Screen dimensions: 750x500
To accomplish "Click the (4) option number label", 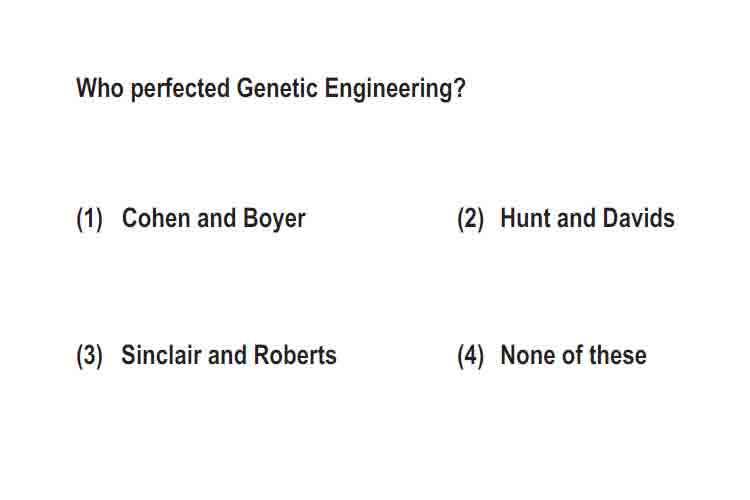I will (470, 356).
